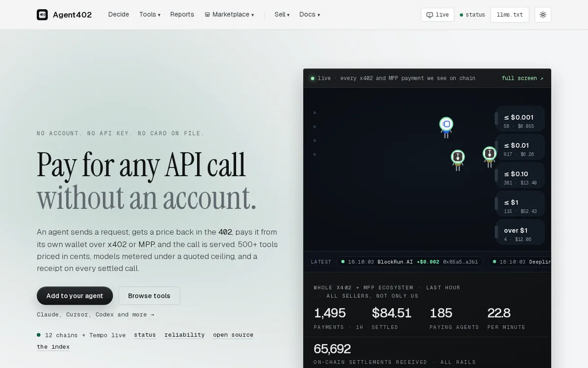The height and width of the screenshot is (368, 588).
Task: Open the reliability link
Action: click(185, 335)
